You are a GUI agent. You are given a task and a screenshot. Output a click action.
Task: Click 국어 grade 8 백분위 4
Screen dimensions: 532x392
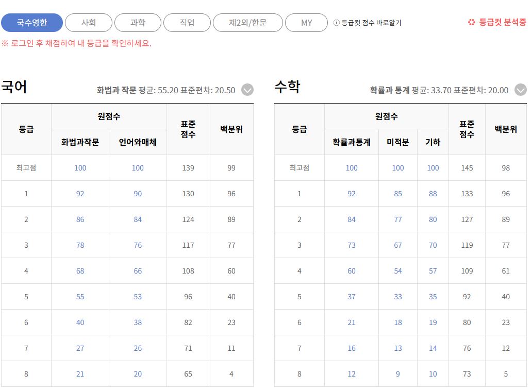point(231,374)
